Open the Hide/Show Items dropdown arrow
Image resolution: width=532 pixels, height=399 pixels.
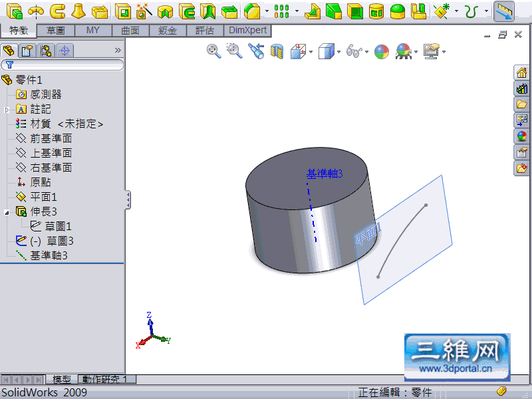[x=366, y=52]
